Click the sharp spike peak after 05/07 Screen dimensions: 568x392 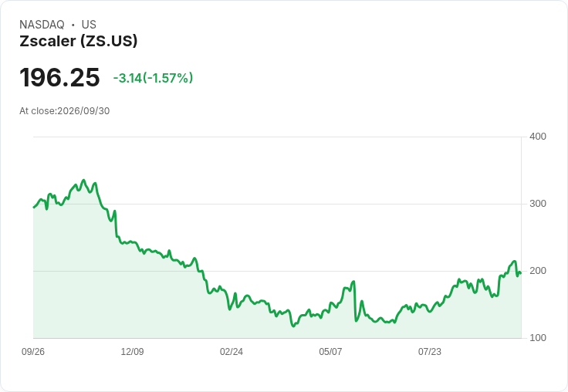354,281
